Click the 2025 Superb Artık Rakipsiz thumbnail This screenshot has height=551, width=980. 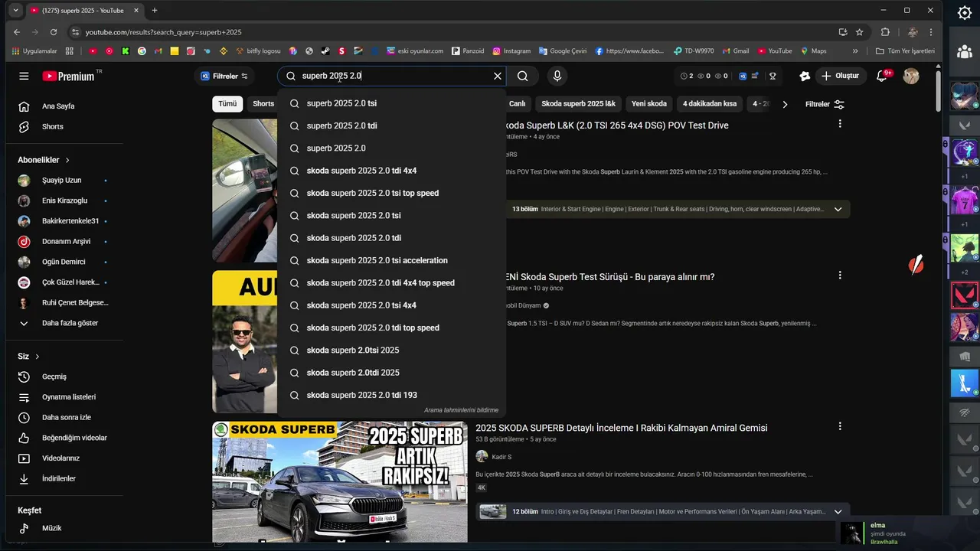click(339, 482)
